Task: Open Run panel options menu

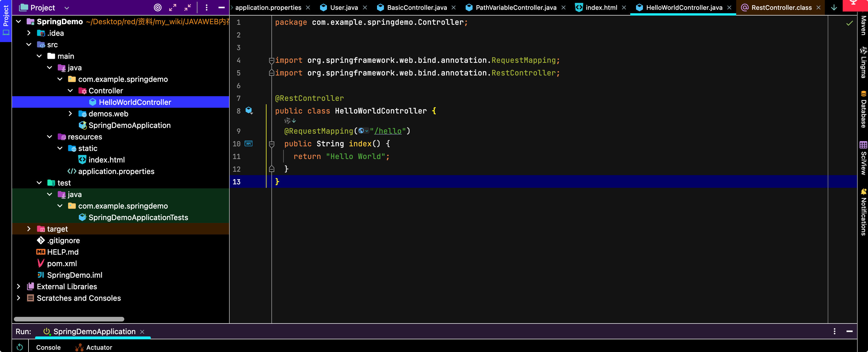Action: tap(834, 331)
